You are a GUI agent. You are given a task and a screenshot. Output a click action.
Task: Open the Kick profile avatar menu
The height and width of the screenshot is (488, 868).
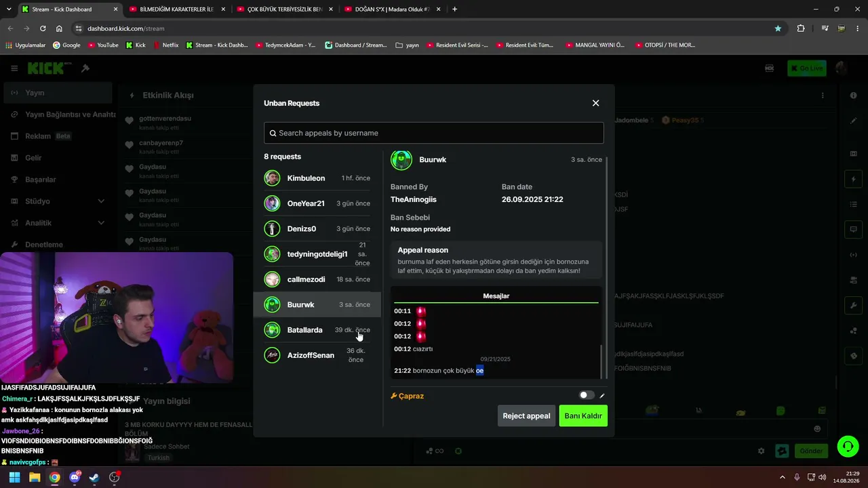pyautogui.click(x=841, y=68)
